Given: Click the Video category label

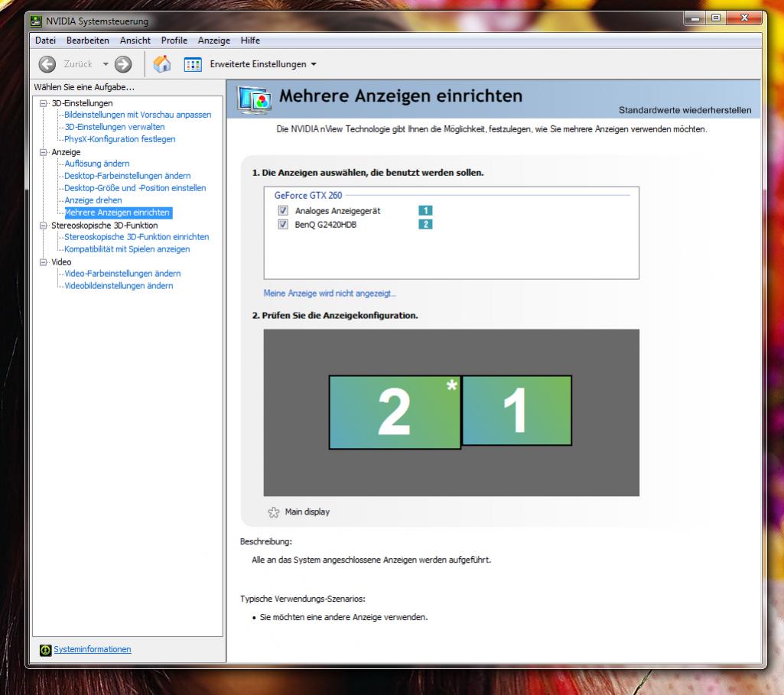Looking at the screenshot, I should click(x=61, y=262).
